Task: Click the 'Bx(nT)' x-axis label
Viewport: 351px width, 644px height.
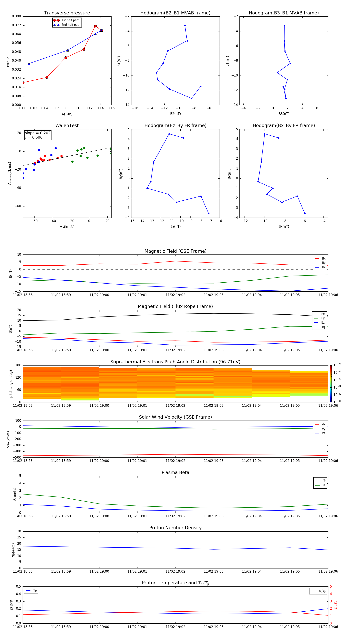Action: tap(284, 227)
